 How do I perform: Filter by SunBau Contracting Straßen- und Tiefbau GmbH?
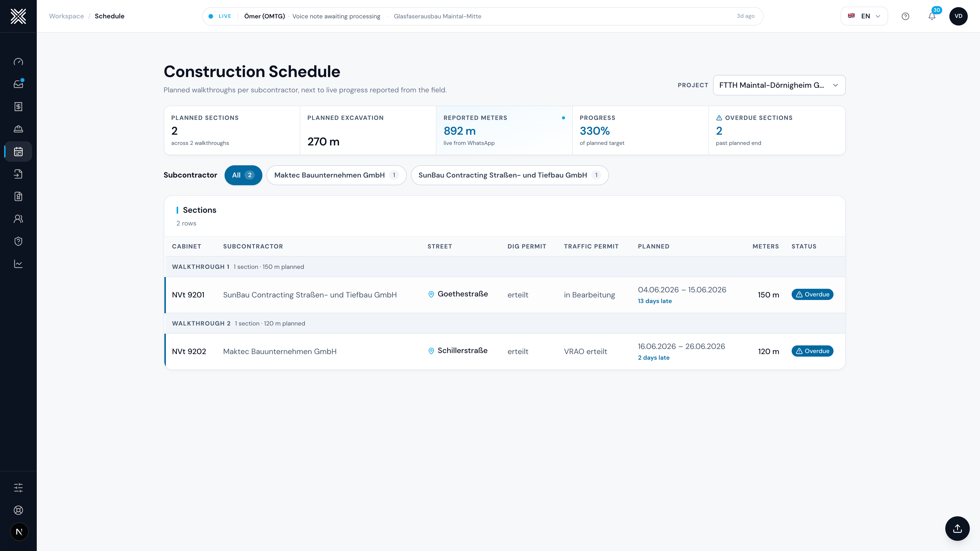click(x=509, y=175)
